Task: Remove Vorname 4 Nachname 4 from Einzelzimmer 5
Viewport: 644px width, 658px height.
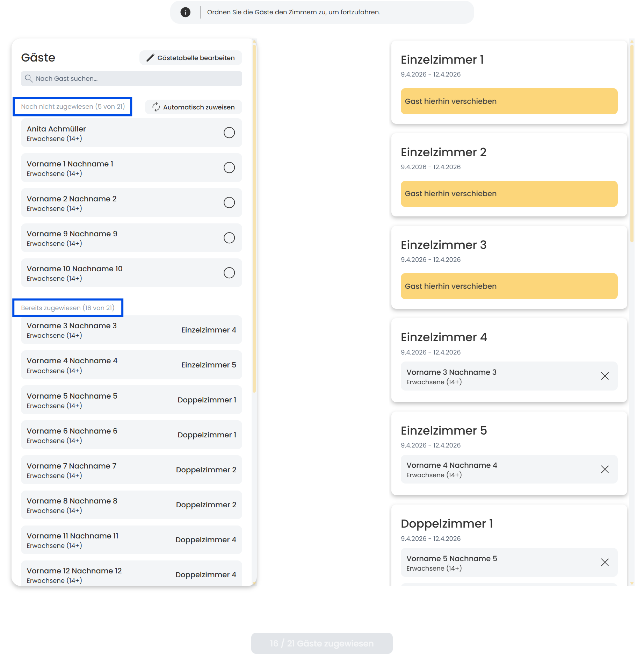Action: pyautogui.click(x=605, y=469)
